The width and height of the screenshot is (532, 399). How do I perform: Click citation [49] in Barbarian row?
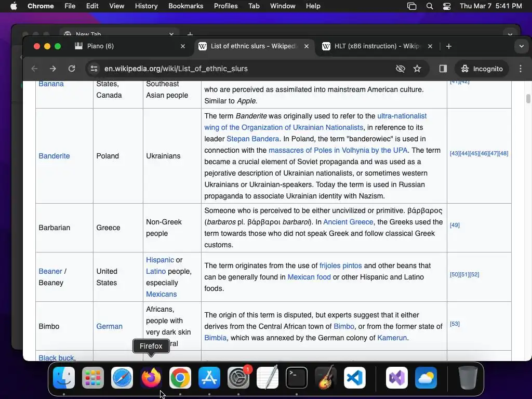455,225
